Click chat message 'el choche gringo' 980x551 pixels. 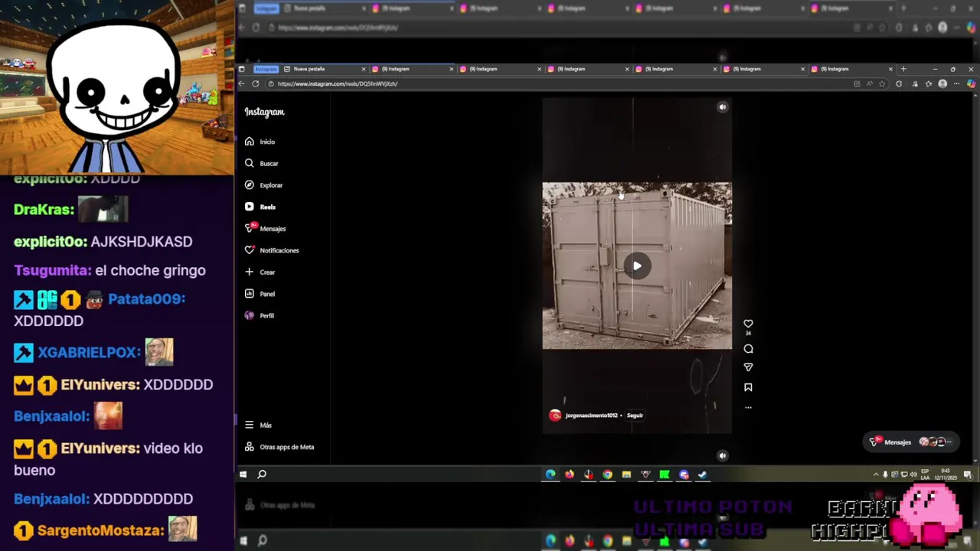150,270
